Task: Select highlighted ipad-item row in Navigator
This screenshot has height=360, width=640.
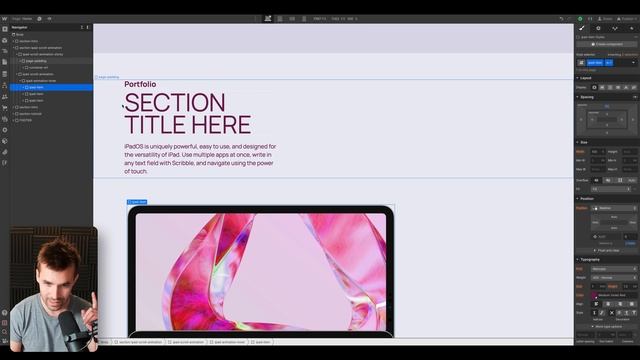Action: coord(51,87)
